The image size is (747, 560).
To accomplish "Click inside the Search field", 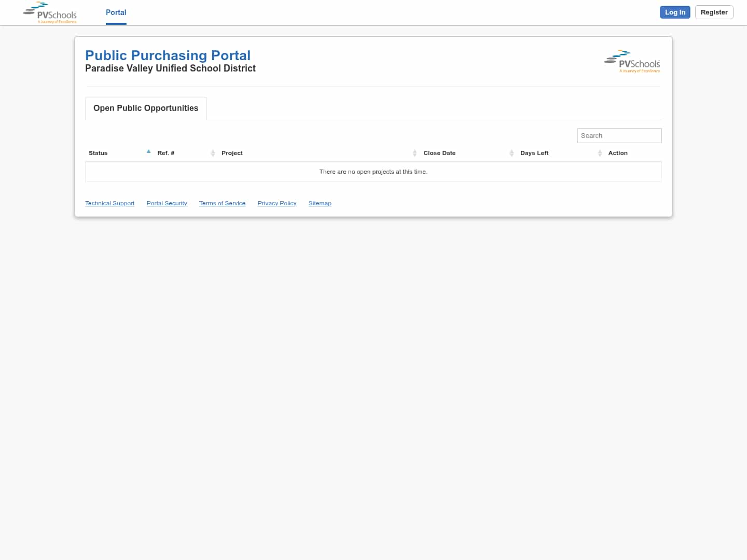I will (619, 135).
